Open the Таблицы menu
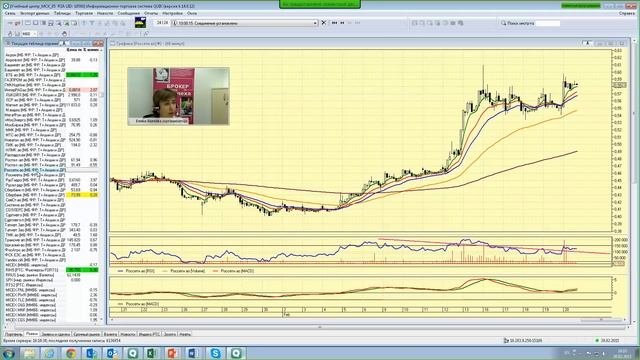 (62, 13)
